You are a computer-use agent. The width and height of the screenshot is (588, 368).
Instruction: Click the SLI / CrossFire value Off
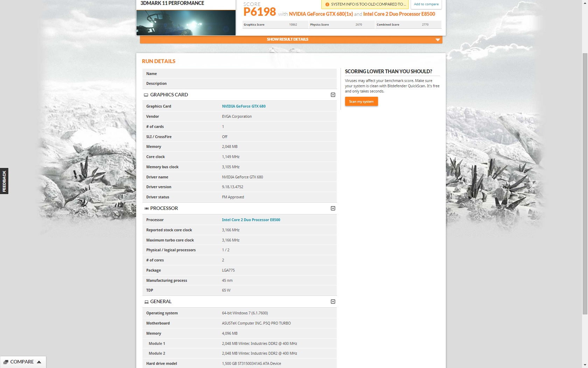pyautogui.click(x=225, y=137)
